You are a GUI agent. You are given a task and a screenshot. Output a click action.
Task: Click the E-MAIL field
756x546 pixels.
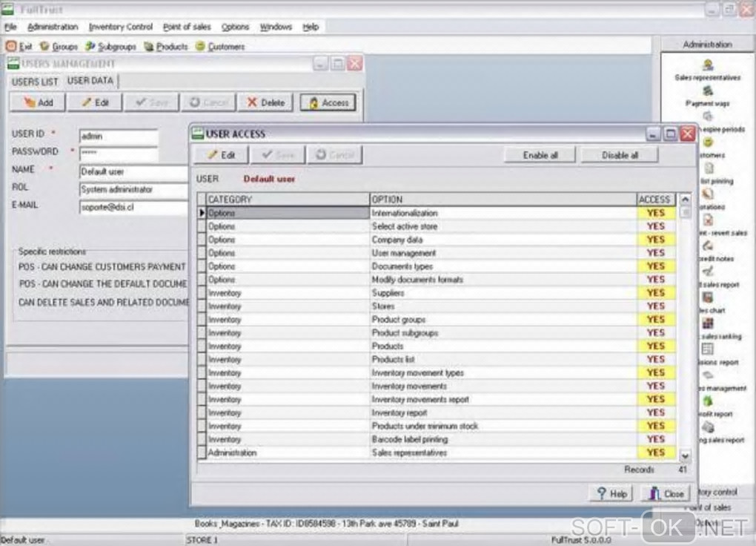click(x=134, y=208)
